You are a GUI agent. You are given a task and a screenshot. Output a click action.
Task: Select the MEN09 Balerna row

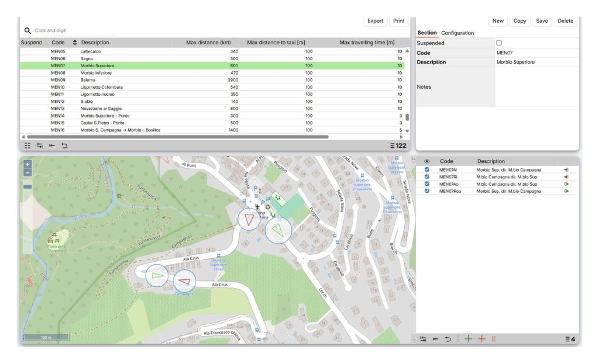click(x=212, y=79)
